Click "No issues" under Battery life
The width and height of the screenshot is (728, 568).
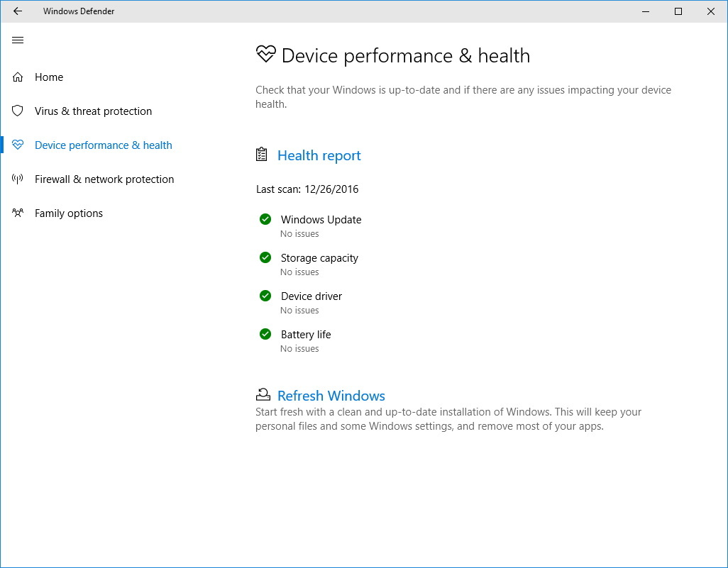tap(299, 349)
